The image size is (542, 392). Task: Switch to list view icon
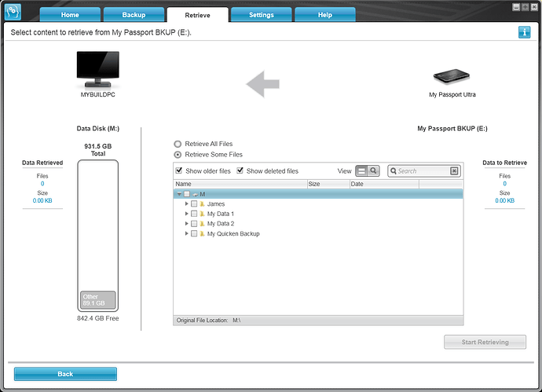click(361, 170)
